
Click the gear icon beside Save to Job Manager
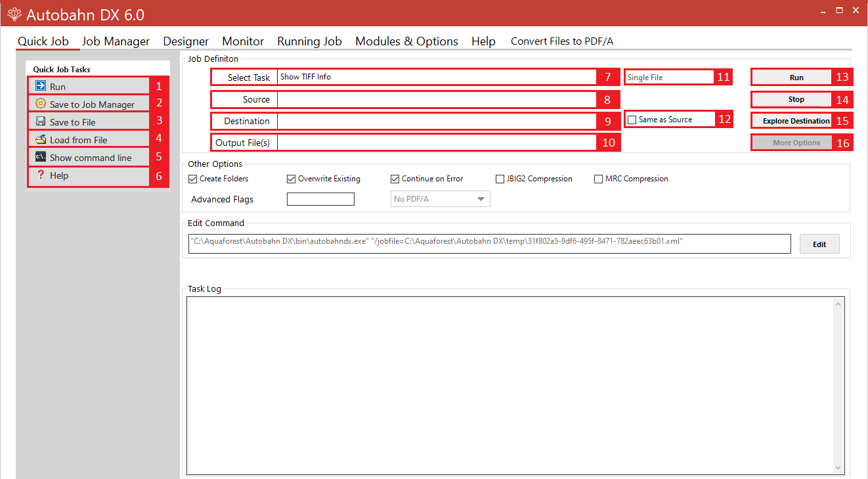[41, 104]
